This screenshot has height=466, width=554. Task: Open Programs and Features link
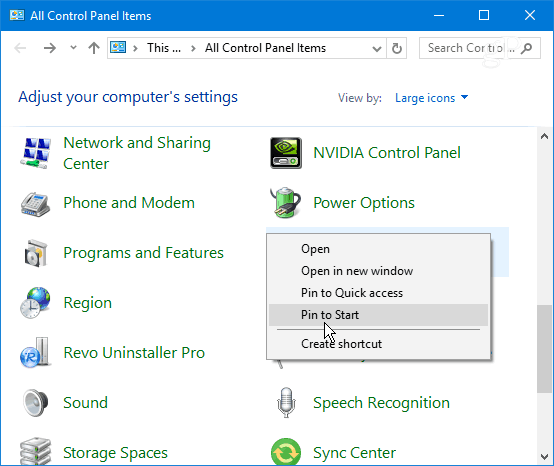pyautogui.click(x=143, y=253)
